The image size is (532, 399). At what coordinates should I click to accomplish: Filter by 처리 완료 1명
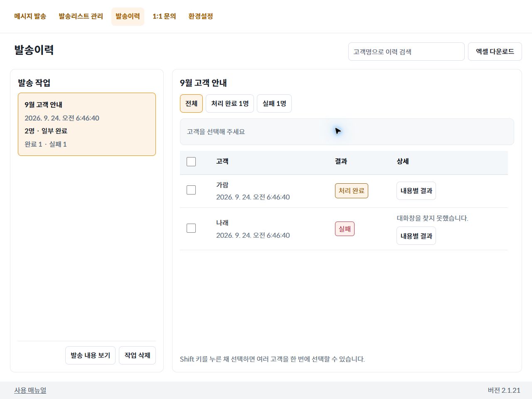coord(230,103)
